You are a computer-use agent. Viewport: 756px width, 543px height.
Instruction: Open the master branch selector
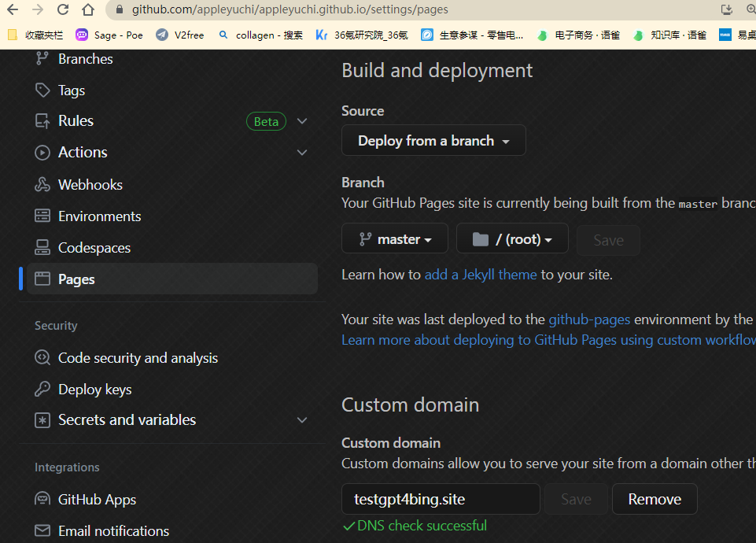click(394, 238)
